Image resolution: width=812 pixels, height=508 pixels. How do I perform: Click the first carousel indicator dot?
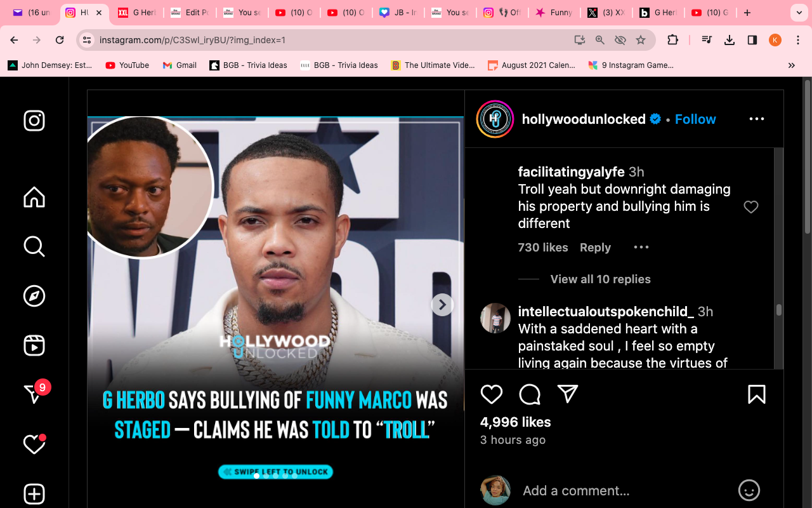point(256,475)
